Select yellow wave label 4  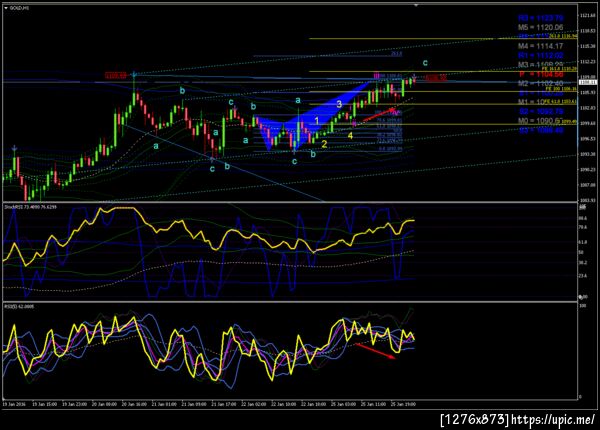pos(350,135)
